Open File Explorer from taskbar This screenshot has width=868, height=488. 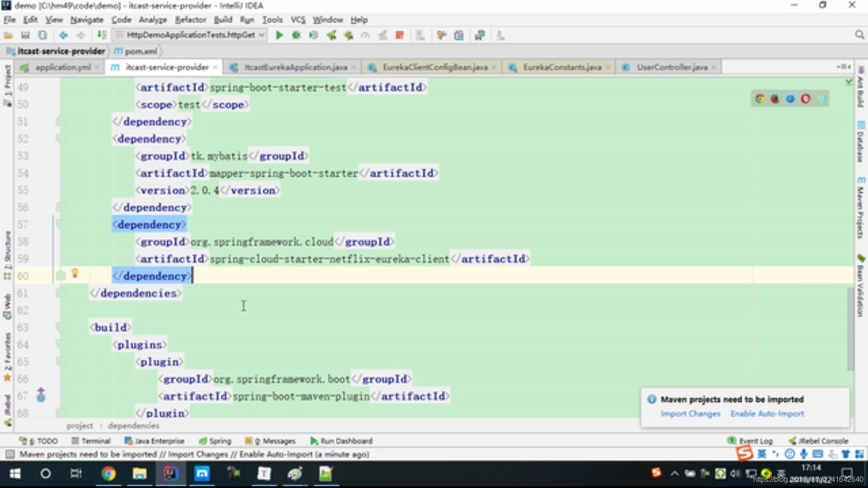point(139,474)
